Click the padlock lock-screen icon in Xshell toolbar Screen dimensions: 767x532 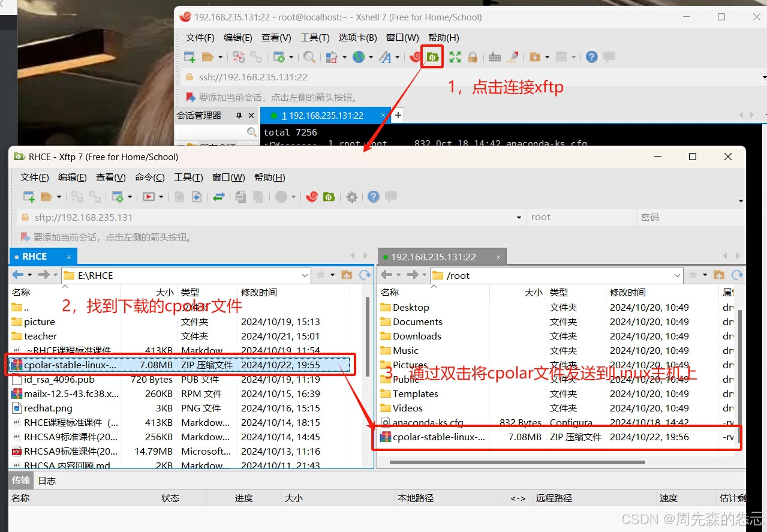click(473, 57)
